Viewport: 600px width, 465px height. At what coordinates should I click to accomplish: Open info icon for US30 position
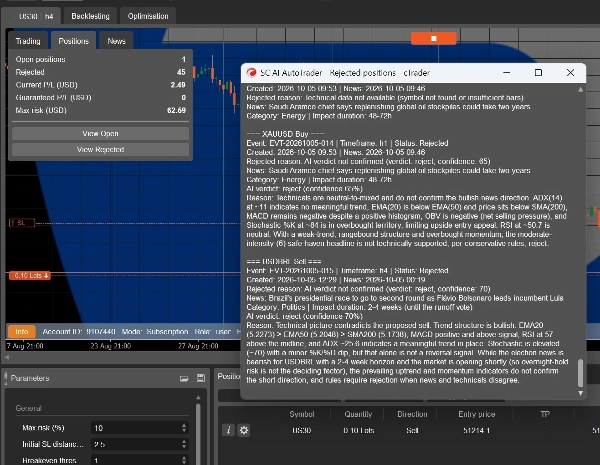[x=228, y=430]
